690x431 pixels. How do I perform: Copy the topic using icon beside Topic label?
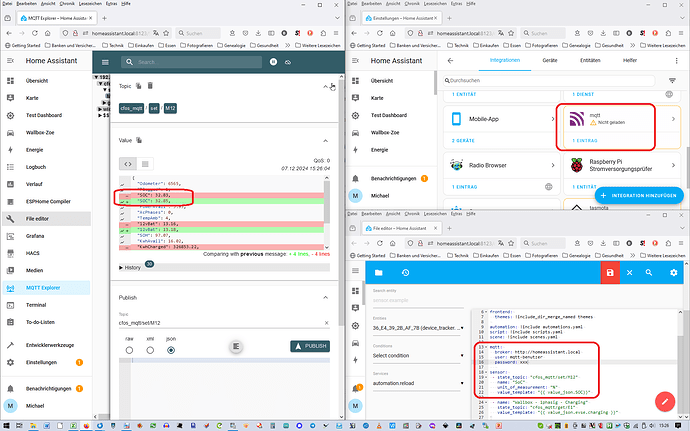tap(139, 86)
